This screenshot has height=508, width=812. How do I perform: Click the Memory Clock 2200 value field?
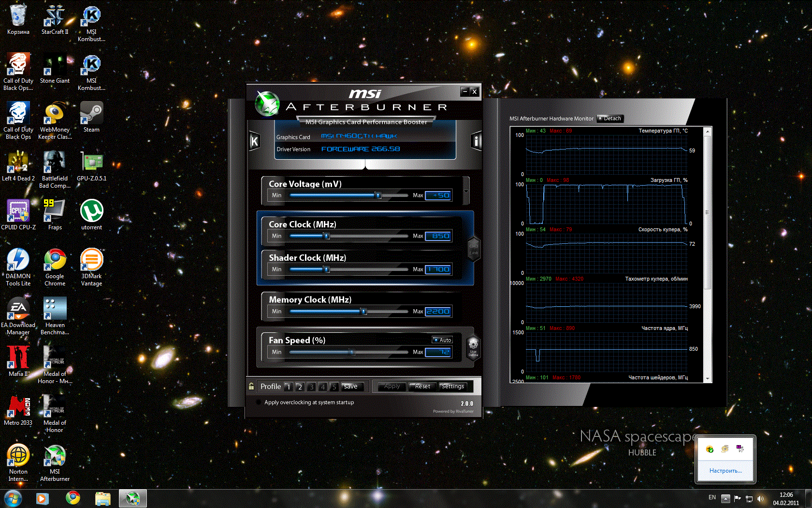(x=438, y=312)
